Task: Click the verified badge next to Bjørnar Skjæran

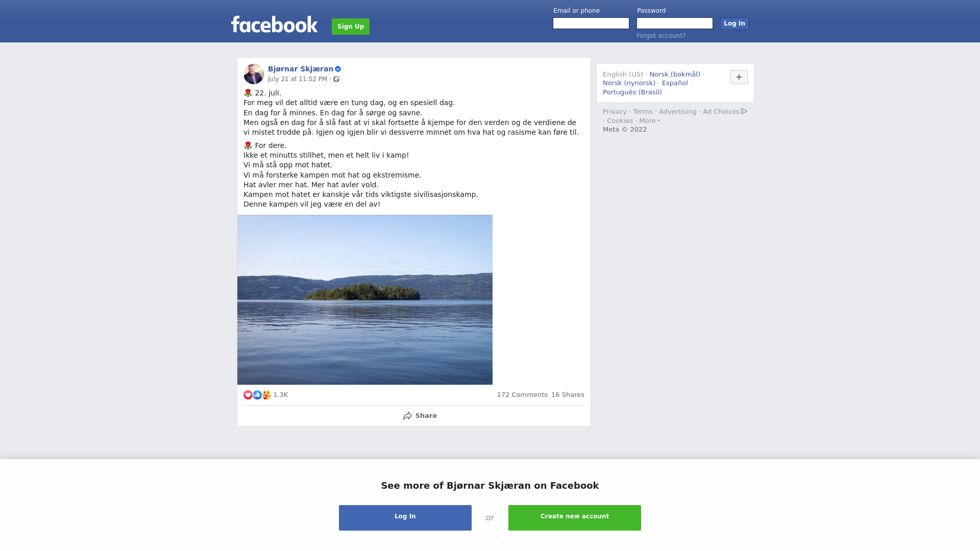Action: pos(338,69)
